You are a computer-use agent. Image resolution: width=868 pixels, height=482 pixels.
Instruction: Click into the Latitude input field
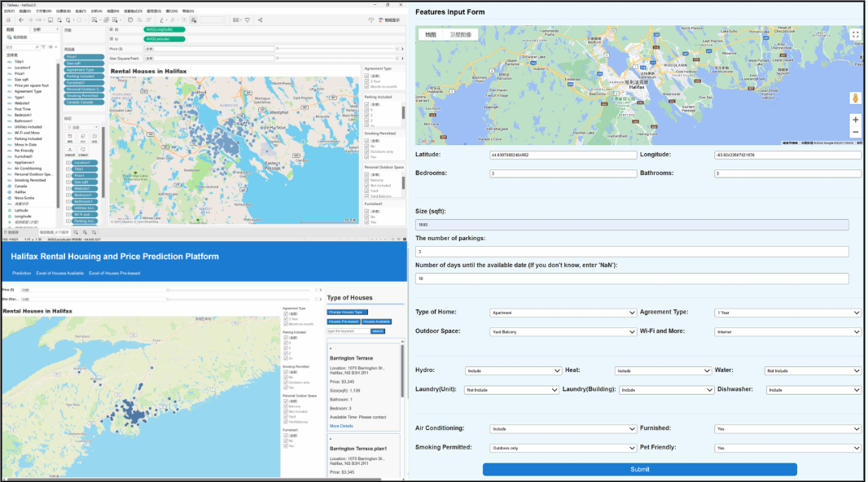563,155
